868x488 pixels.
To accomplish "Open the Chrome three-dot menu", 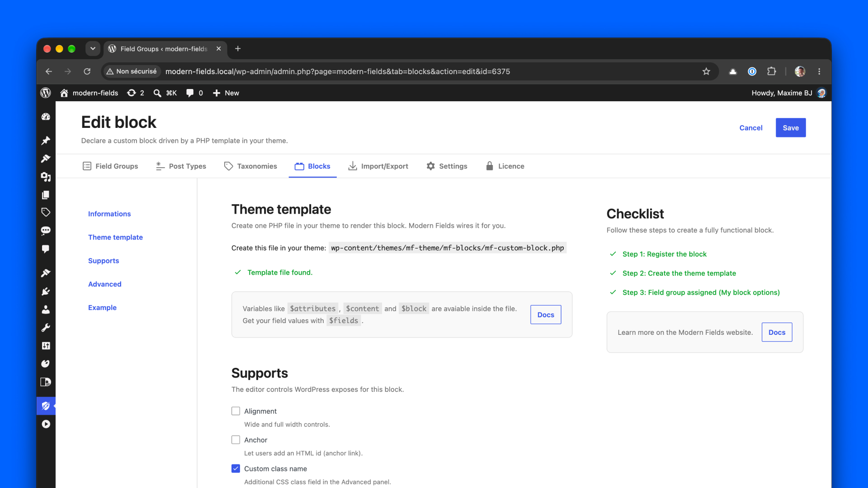I will 819,71.
